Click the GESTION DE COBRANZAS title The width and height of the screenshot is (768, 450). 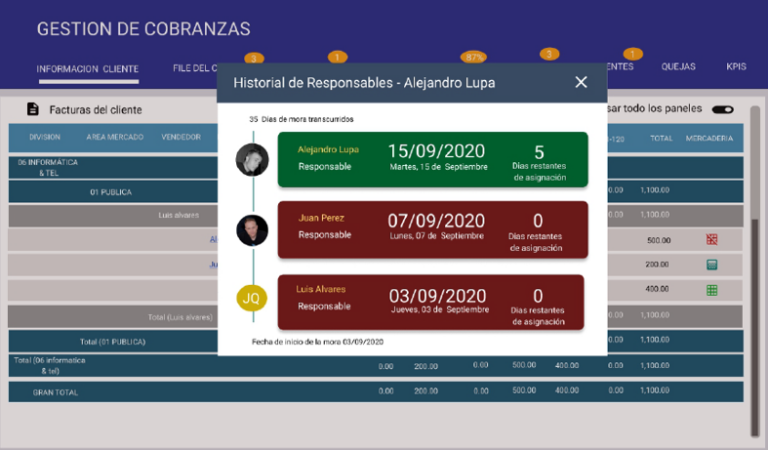[144, 29]
